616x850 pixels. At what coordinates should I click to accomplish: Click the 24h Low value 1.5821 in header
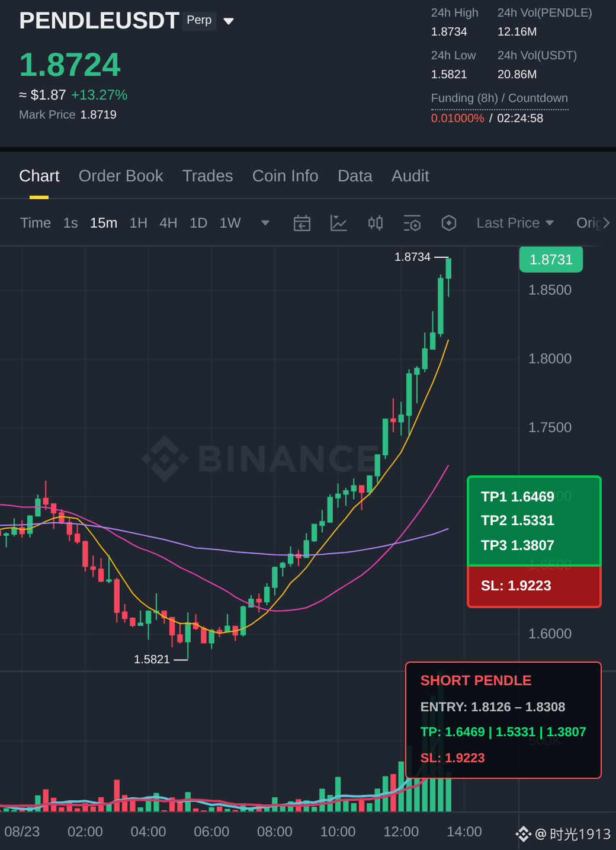click(449, 74)
